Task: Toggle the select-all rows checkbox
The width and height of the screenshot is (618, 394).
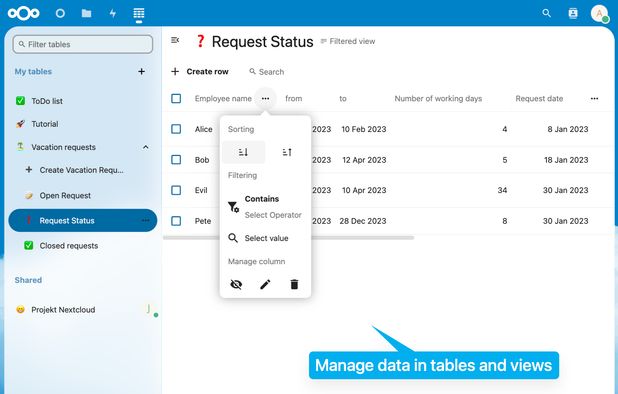Action: 176,98
